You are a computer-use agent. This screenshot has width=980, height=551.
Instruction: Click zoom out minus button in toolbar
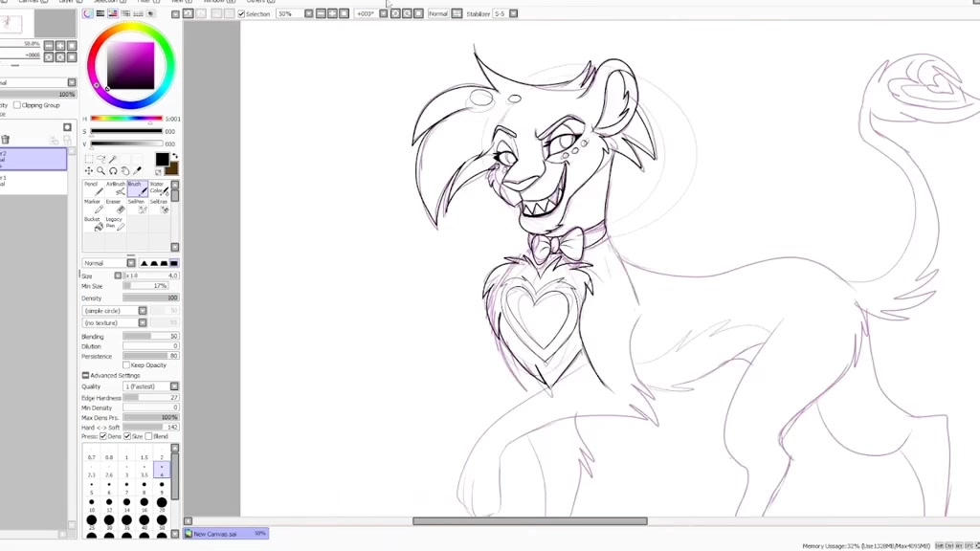[321, 13]
